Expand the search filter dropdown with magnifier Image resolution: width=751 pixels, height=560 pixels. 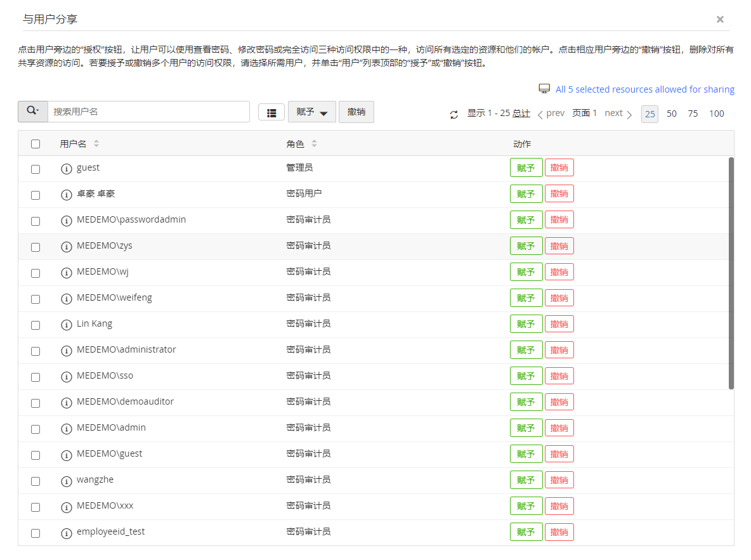33,111
